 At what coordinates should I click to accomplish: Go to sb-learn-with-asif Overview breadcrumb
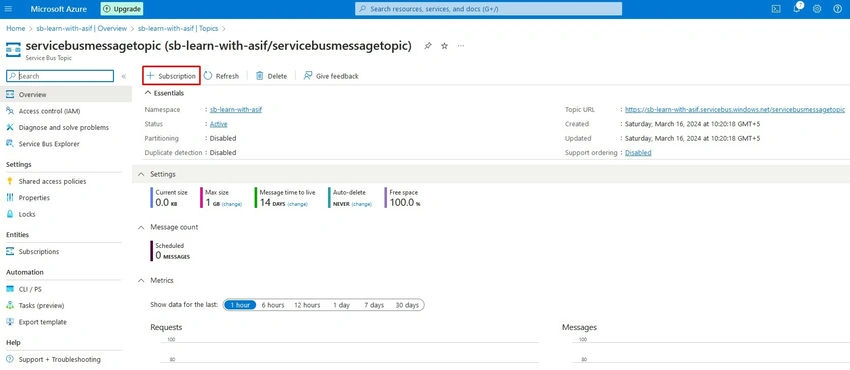tap(81, 28)
